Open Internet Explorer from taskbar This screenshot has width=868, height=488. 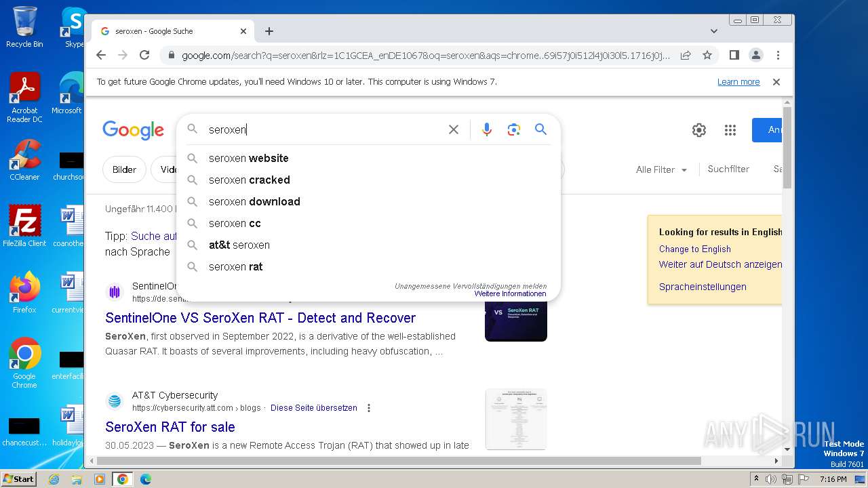(54, 479)
